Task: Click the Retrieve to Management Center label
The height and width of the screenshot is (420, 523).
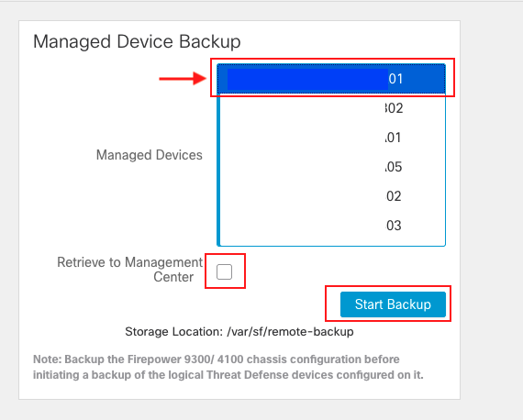Action: coord(129,270)
